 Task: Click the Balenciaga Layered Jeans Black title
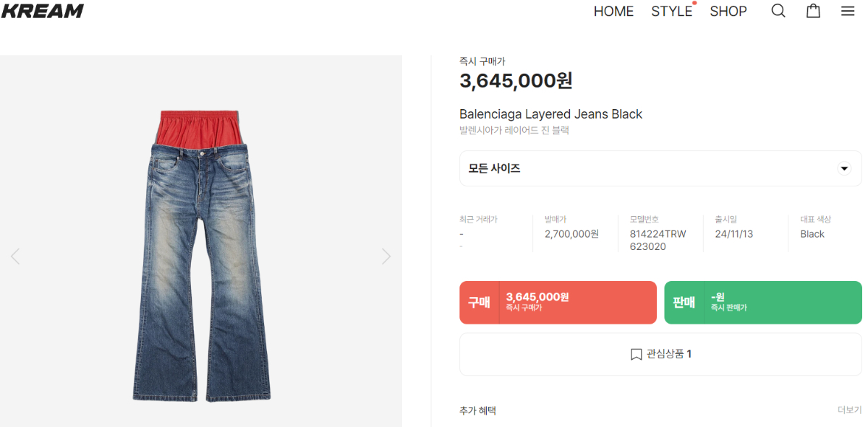(x=550, y=114)
